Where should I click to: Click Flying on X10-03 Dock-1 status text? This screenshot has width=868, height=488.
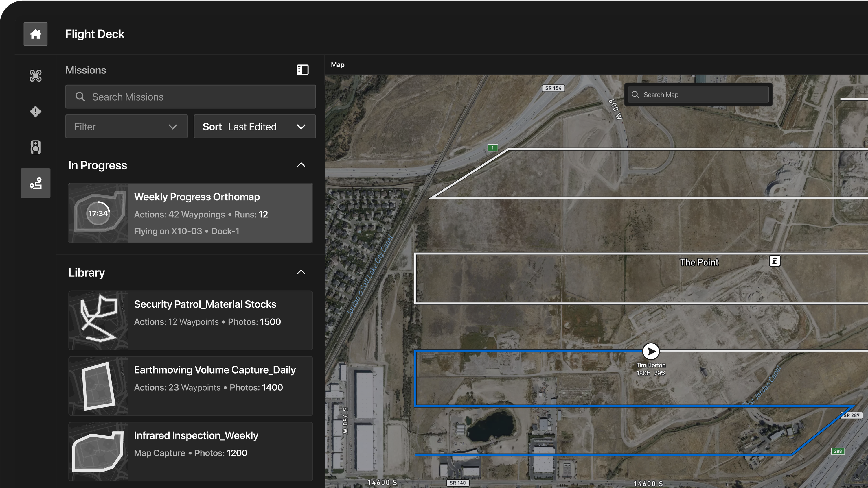click(187, 231)
